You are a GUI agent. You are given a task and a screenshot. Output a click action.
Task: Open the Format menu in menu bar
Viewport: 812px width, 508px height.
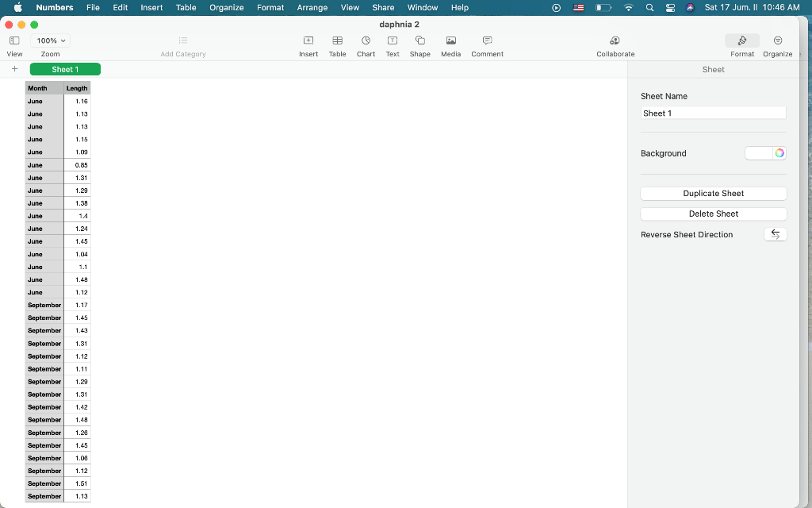click(x=270, y=7)
